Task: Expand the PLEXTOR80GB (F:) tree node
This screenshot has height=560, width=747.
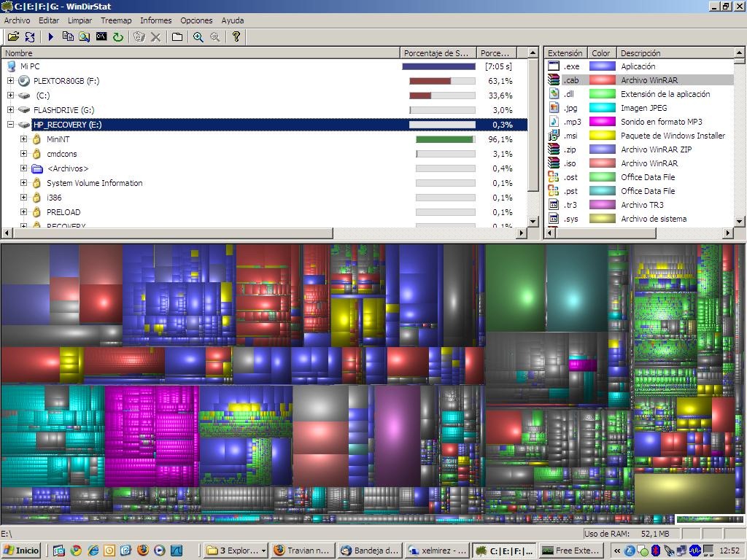Action: [x=10, y=81]
